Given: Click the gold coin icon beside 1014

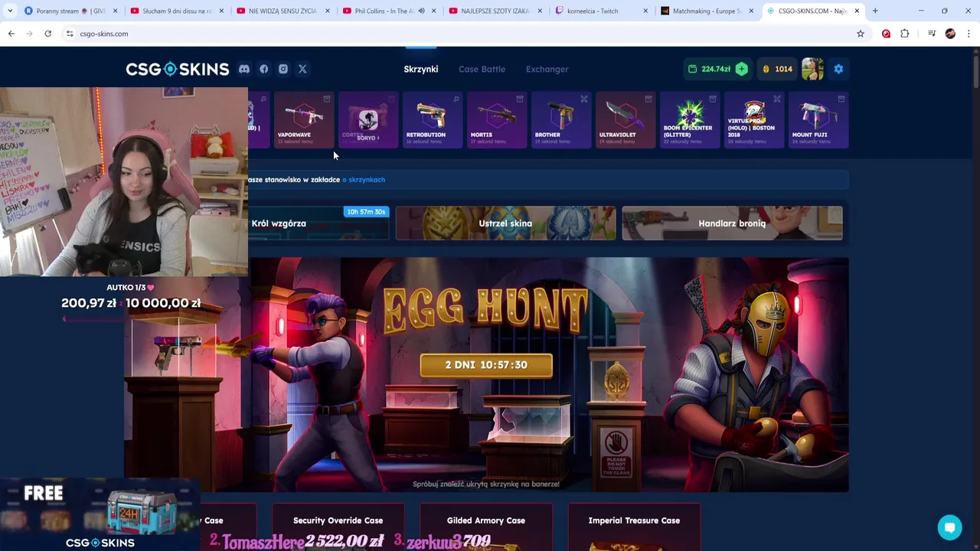Looking at the screenshot, I should [766, 69].
